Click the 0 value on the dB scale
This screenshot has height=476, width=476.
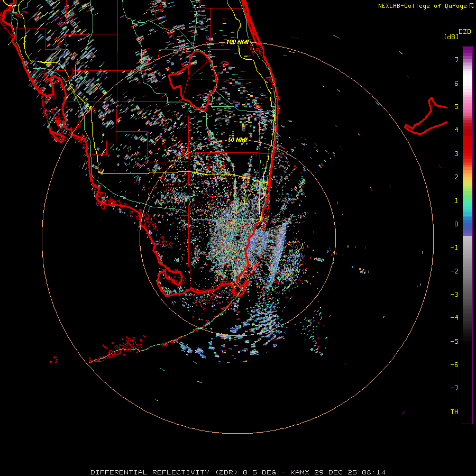[x=456, y=224]
